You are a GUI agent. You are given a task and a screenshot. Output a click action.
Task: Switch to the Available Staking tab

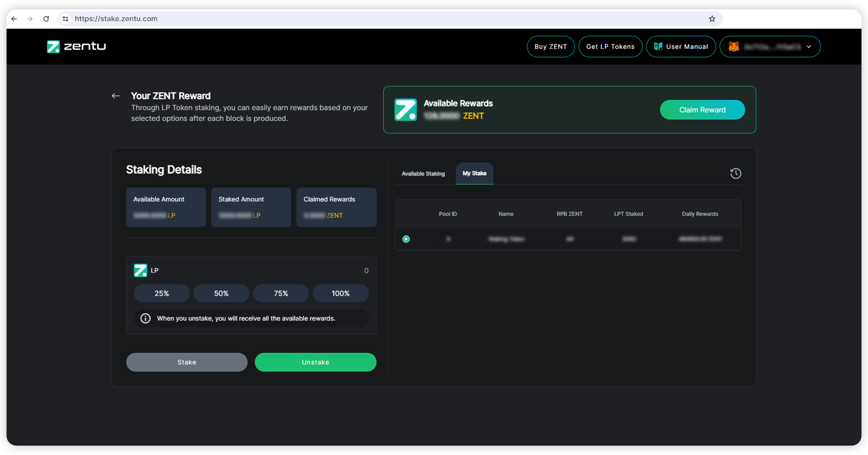[x=423, y=174]
